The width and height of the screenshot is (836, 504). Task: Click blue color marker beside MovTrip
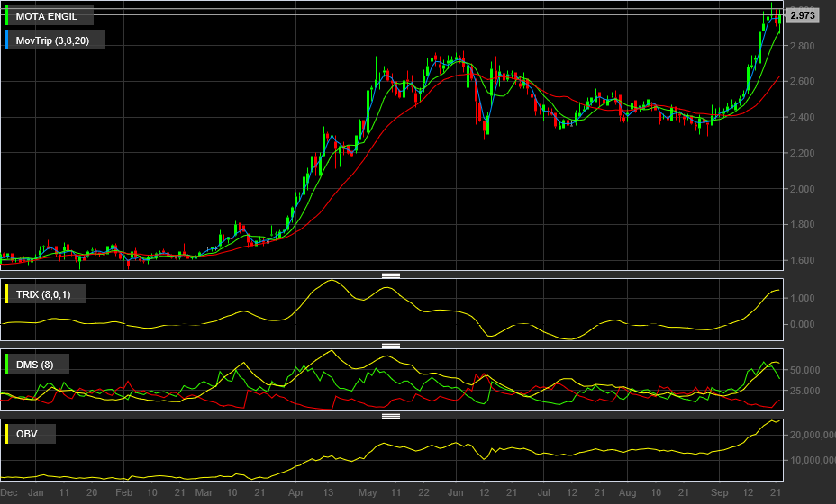[x=7, y=40]
